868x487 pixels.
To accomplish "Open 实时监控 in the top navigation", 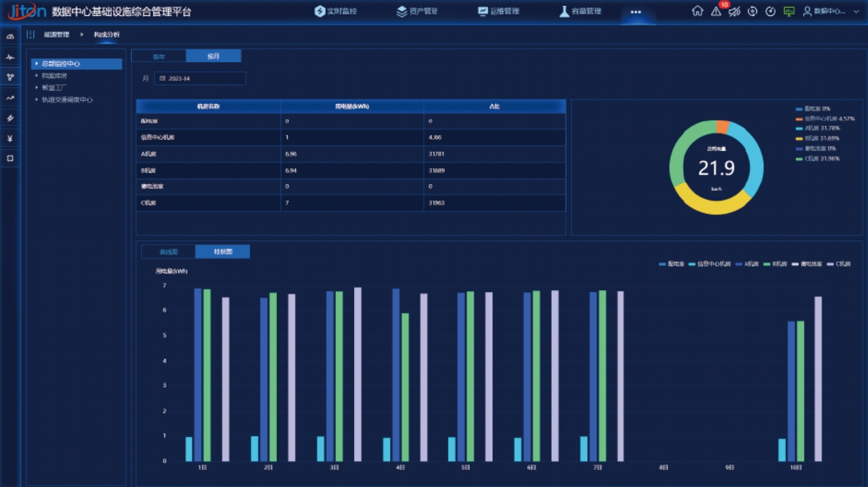I will click(x=335, y=12).
